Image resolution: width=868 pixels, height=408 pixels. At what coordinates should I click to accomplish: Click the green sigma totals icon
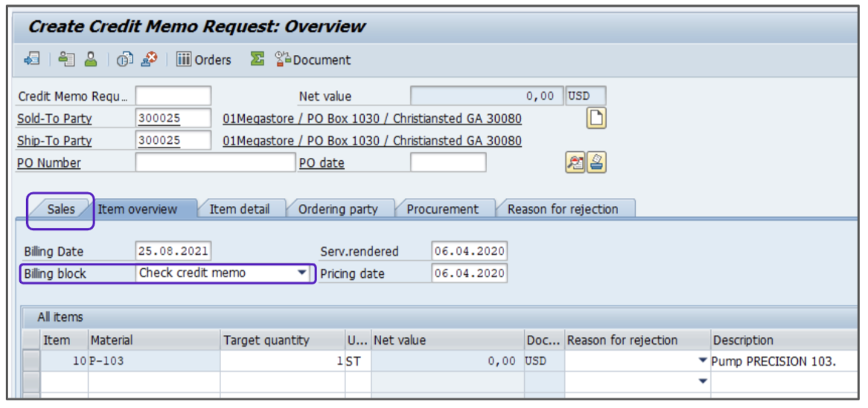257,60
